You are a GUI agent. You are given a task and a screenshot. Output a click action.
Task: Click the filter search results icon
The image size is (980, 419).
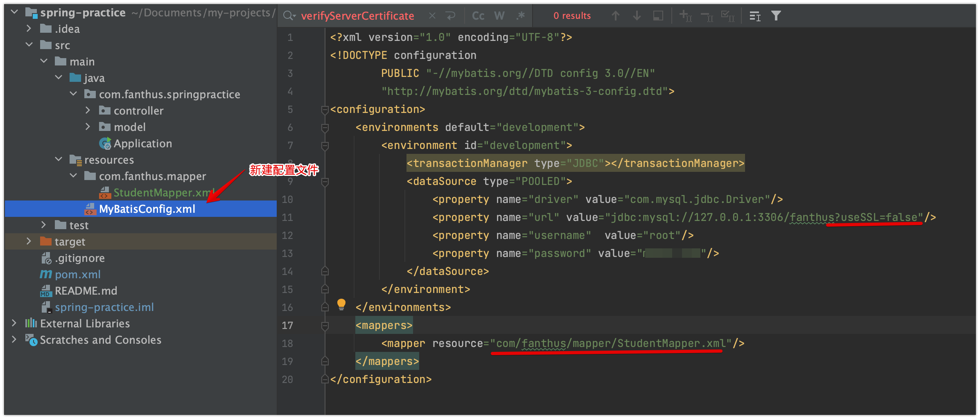(776, 16)
